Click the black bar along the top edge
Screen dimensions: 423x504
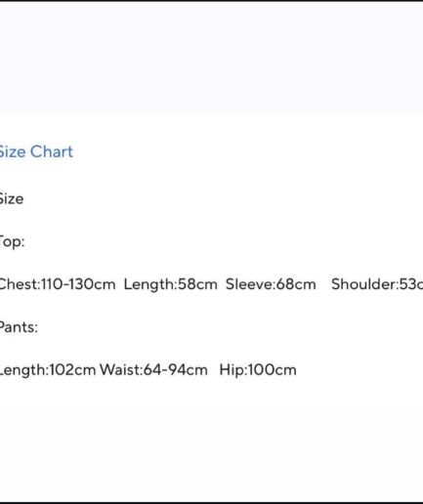[x=211, y=1]
